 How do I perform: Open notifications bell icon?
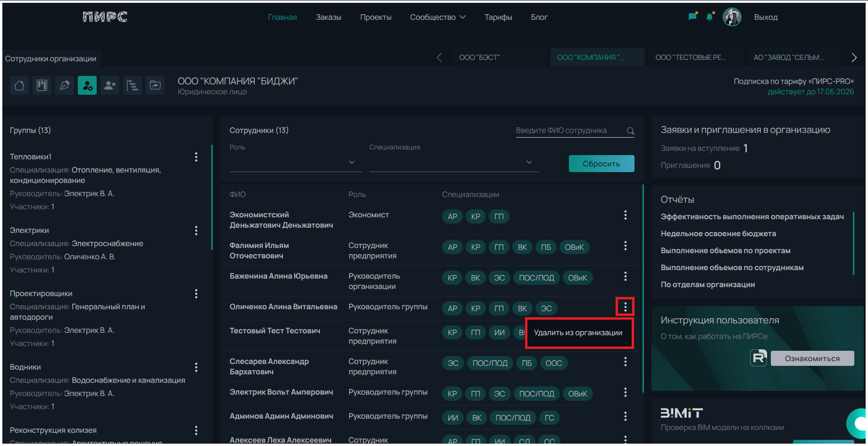click(709, 17)
